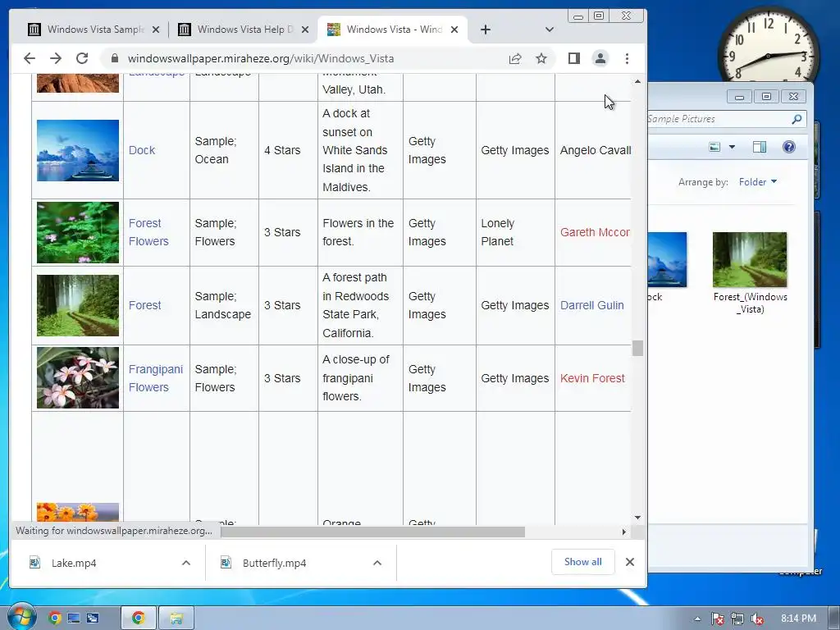The image size is (840, 630).
Task: Change view icon in Explorer window
Action: (x=714, y=147)
